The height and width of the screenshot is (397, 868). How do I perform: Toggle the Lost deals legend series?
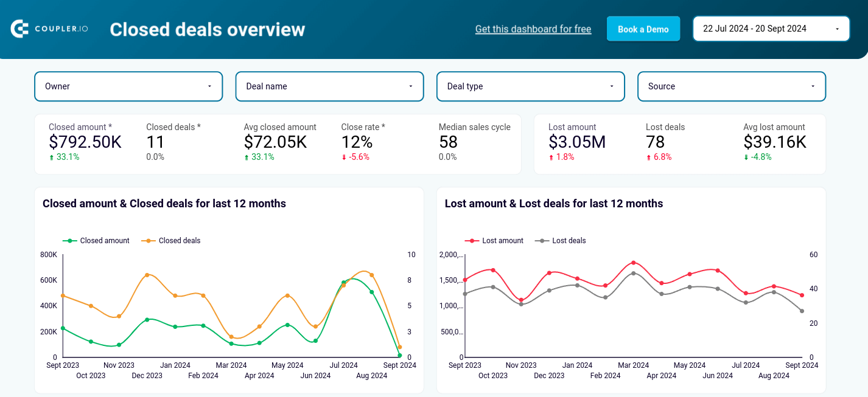(561, 241)
